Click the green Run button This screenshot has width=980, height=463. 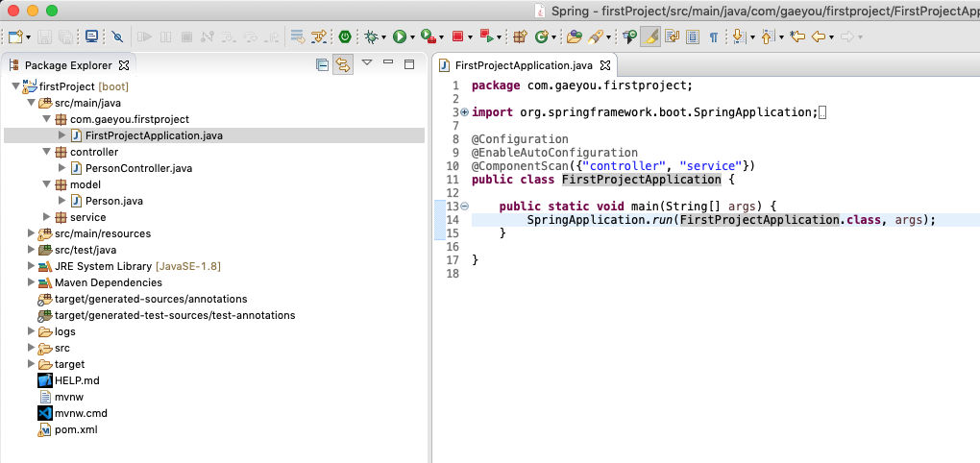pyautogui.click(x=400, y=37)
